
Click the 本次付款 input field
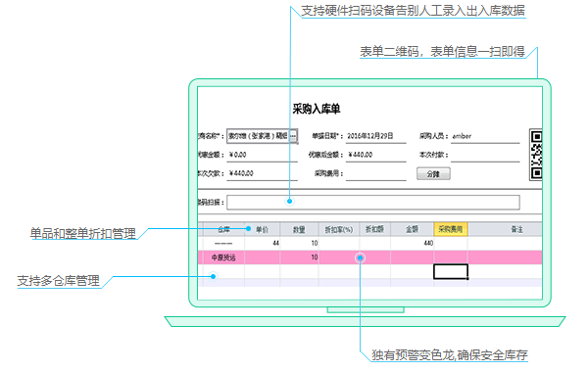click(x=485, y=155)
